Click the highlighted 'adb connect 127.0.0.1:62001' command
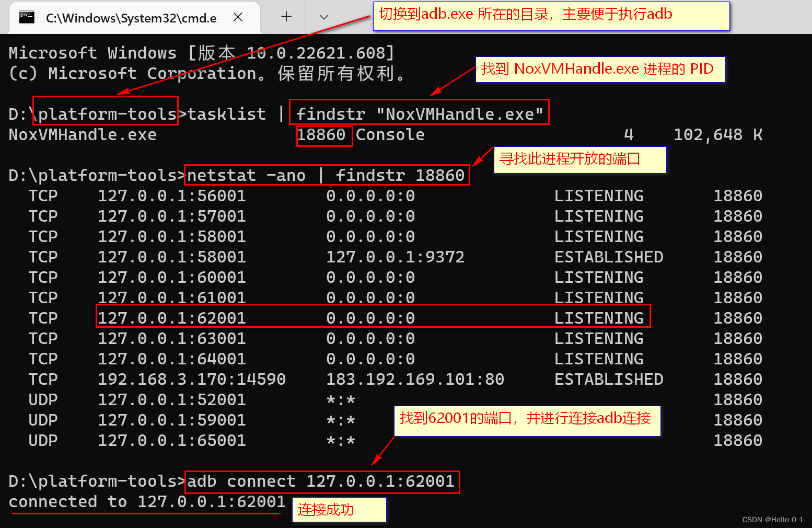 point(321,481)
